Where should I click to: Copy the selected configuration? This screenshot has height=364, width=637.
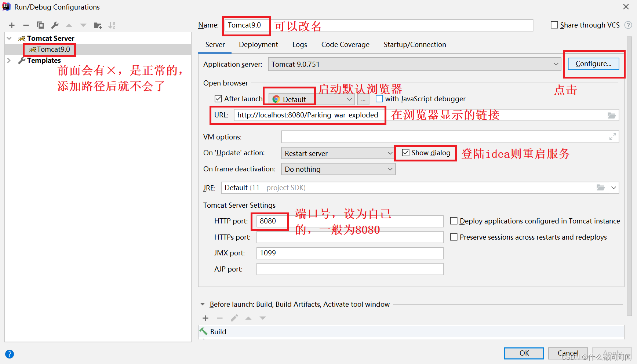pyautogui.click(x=40, y=25)
